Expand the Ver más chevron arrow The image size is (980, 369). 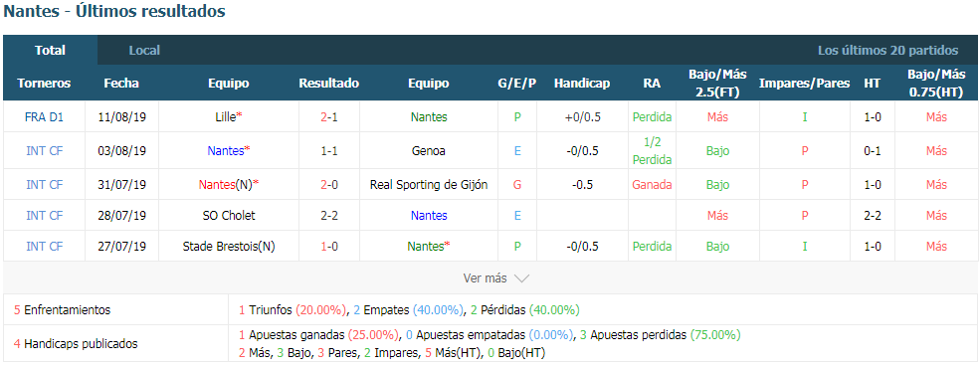[x=521, y=278]
